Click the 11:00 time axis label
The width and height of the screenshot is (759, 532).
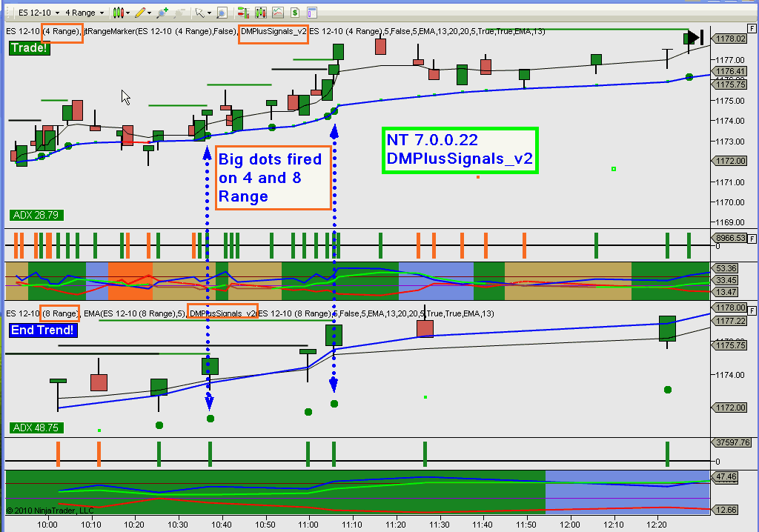(308, 525)
